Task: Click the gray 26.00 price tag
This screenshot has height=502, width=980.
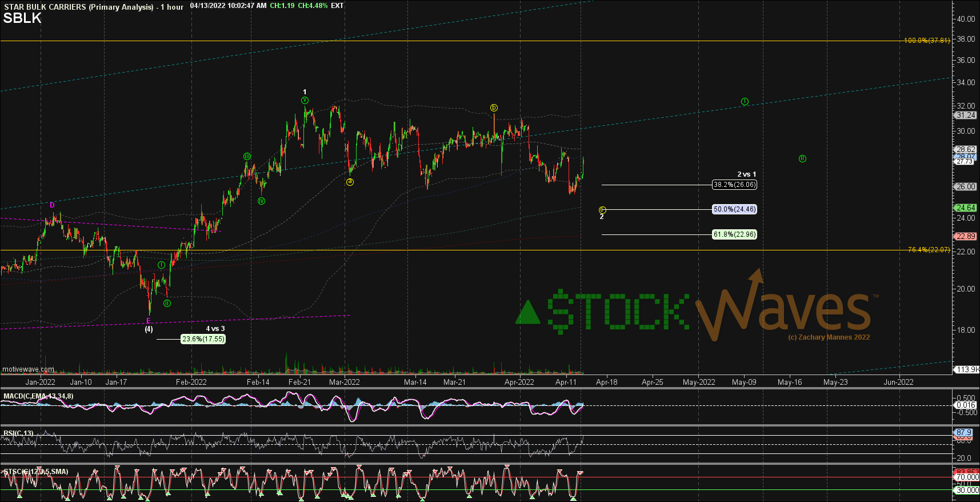Action: pos(966,186)
